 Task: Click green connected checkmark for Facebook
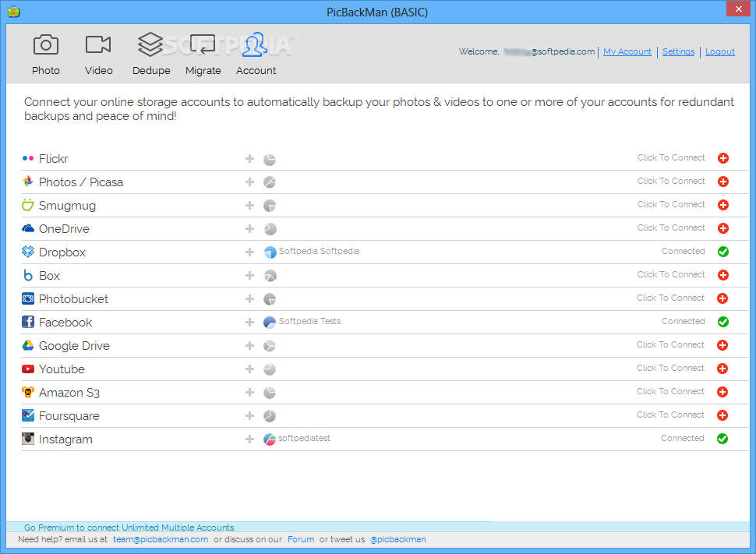(722, 322)
